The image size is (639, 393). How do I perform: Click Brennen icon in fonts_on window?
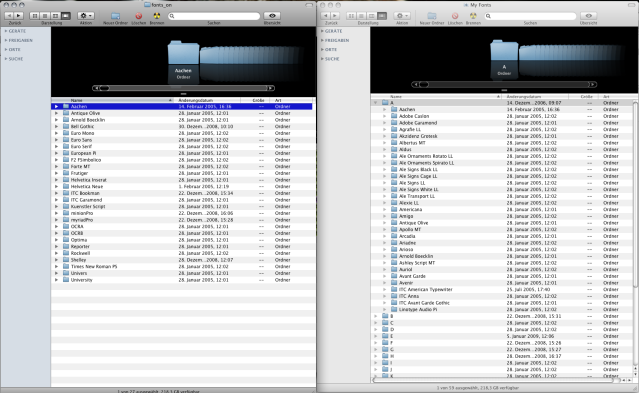157,16
